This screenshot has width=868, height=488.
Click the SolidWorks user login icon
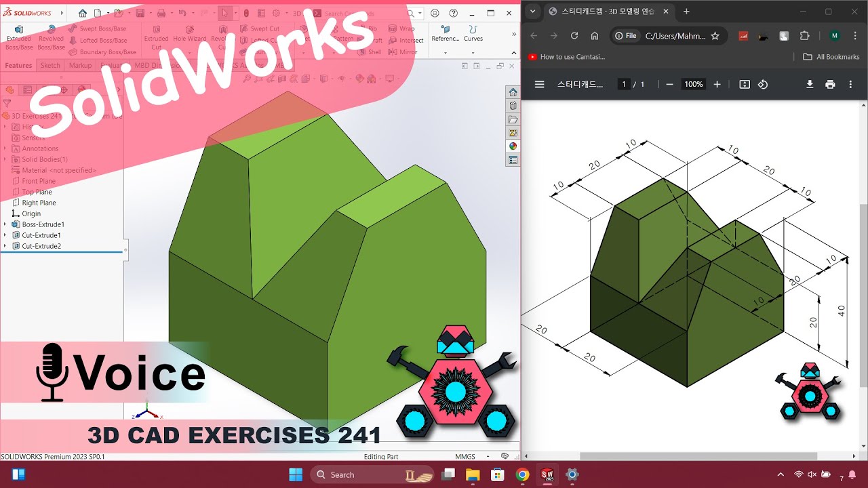pos(435,13)
